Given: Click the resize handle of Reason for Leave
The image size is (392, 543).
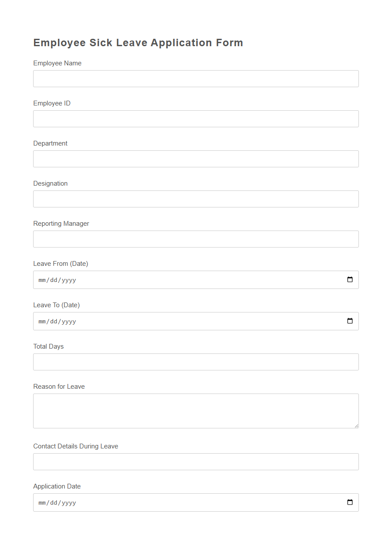Looking at the screenshot, I should 356,426.
